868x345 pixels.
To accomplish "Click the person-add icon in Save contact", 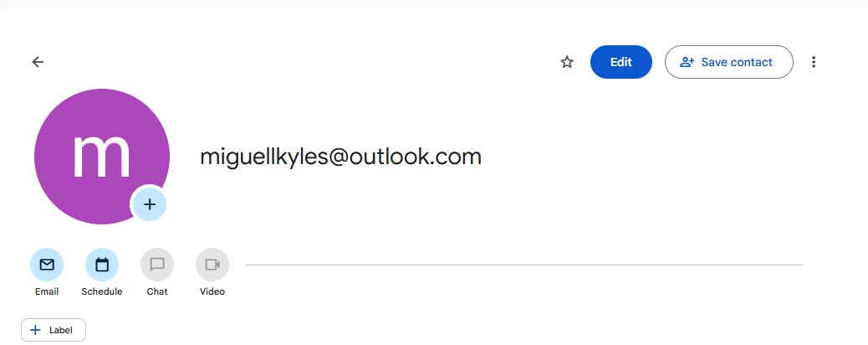I will [x=687, y=62].
